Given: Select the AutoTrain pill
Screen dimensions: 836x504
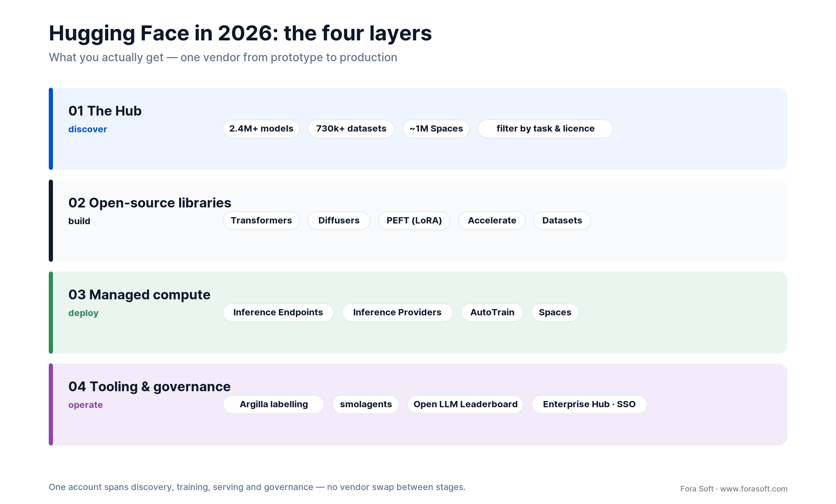Looking at the screenshot, I should tap(492, 313).
